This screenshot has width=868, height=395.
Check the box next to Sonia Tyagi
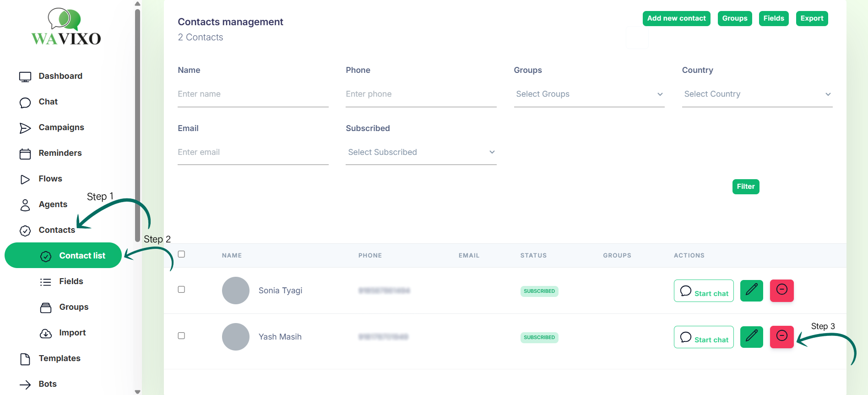(x=181, y=290)
